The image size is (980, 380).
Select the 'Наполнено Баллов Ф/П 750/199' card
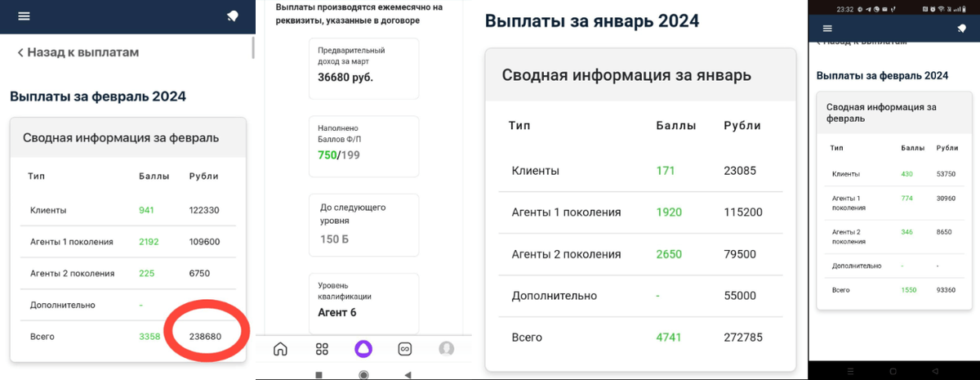coord(363,146)
